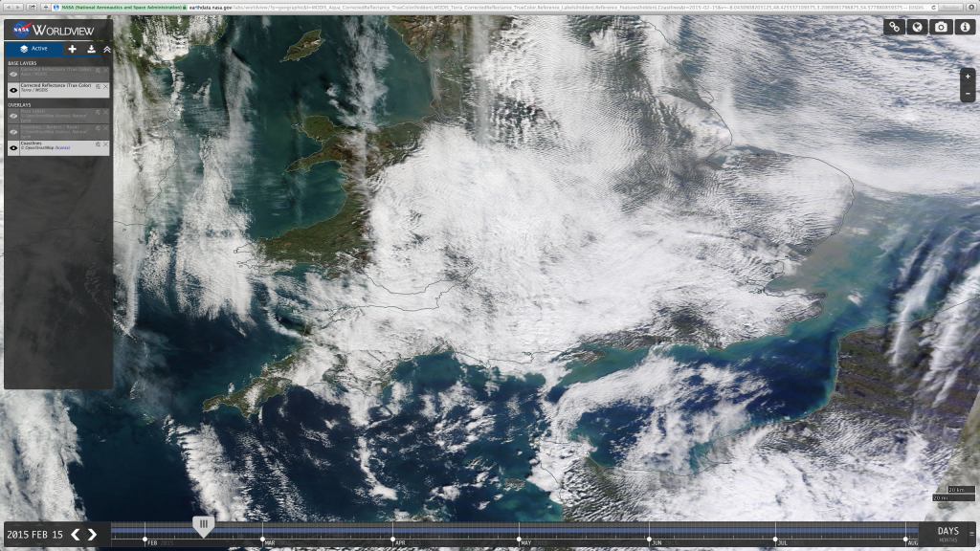Zoom out the map with minus button
The image size is (980, 551).
(x=969, y=94)
